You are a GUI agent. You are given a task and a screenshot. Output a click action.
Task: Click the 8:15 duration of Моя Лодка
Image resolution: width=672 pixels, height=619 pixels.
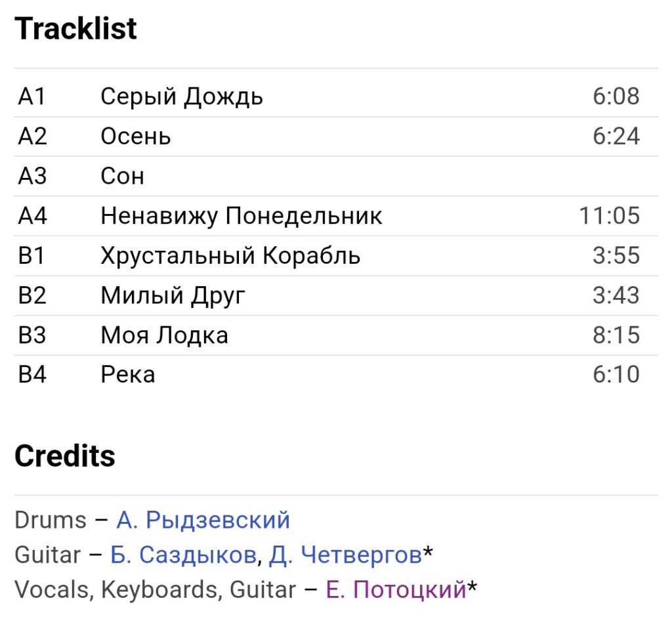click(616, 335)
